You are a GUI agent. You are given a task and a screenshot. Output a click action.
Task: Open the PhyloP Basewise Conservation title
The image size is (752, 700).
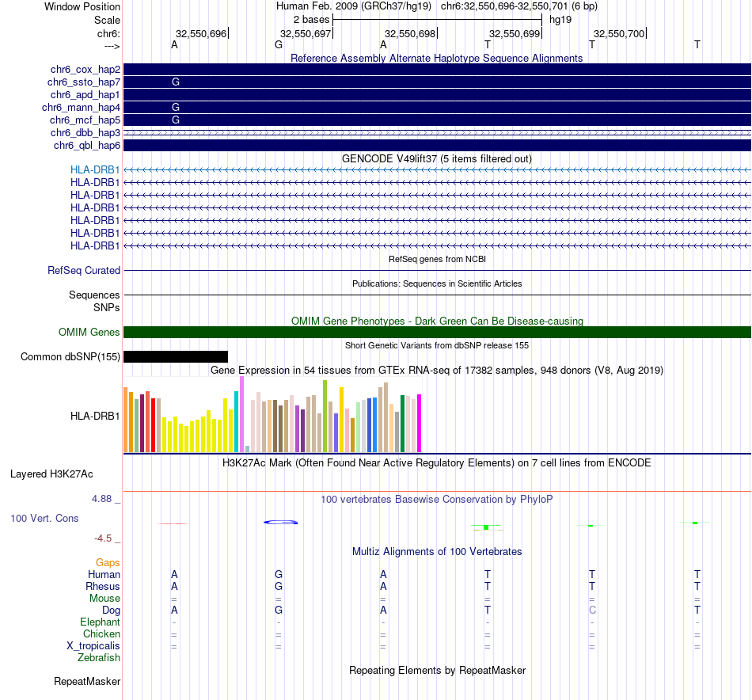(x=436, y=500)
